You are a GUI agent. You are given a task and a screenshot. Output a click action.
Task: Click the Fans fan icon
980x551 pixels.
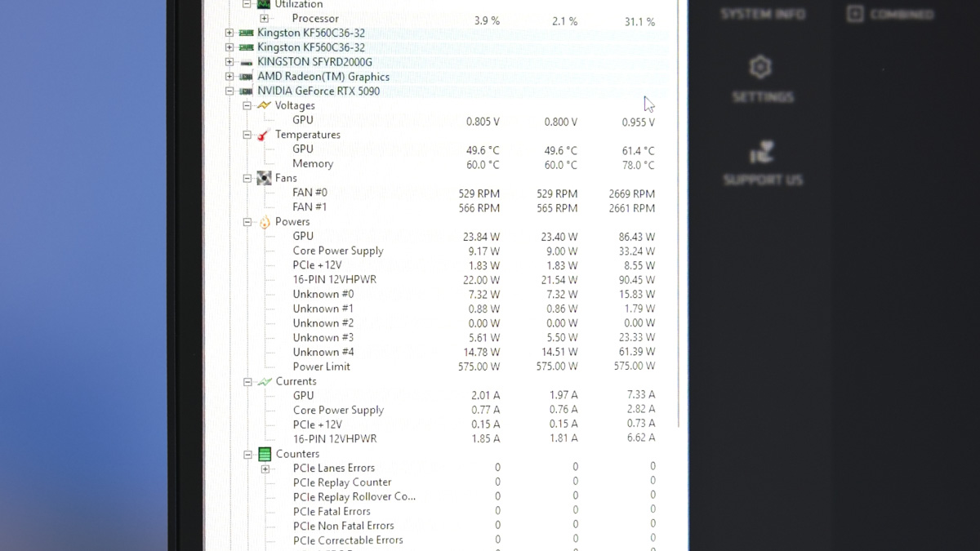coord(264,178)
